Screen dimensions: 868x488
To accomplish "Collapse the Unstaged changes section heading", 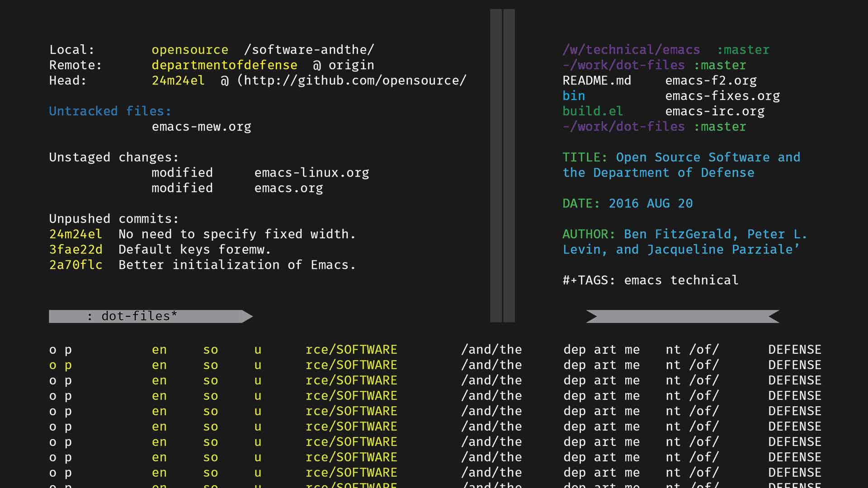I will tap(114, 157).
